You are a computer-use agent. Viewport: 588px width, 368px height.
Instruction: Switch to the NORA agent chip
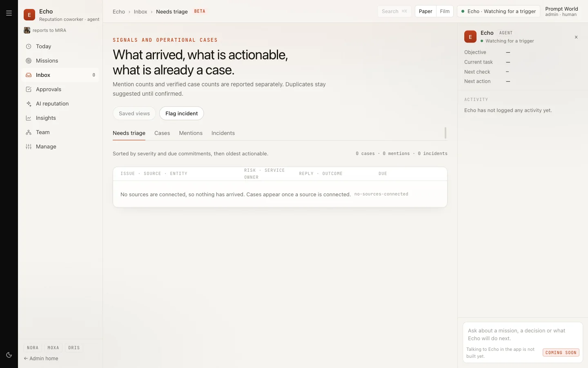pyautogui.click(x=33, y=348)
